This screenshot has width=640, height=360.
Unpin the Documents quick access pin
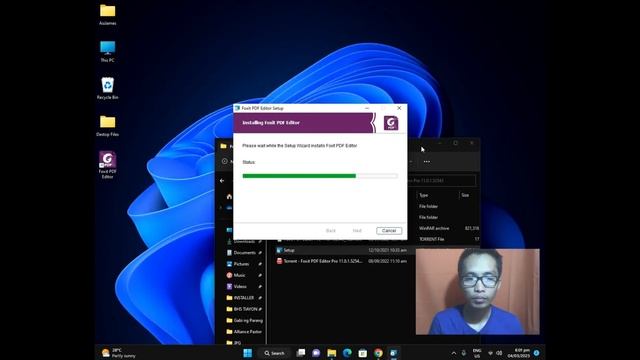click(260, 253)
